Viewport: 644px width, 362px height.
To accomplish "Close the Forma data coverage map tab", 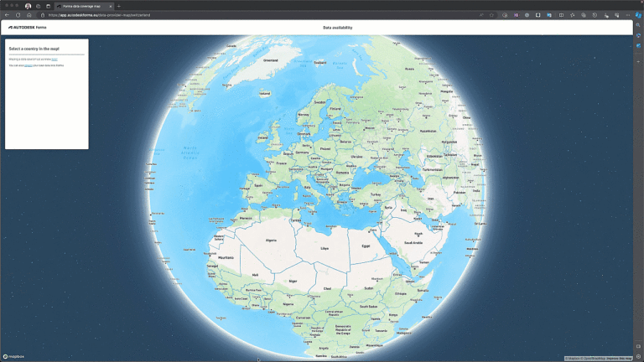I will coord(110,6).
